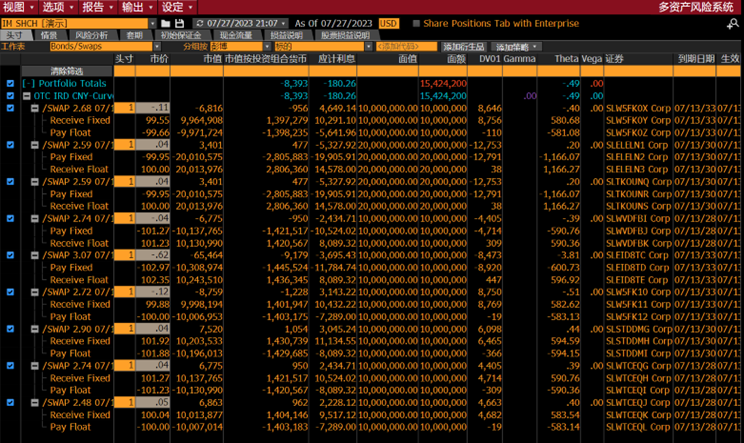This screenshot has height=443, width=744.
Task: Click the 添加衍生品 button
Action: coord(465,47)
